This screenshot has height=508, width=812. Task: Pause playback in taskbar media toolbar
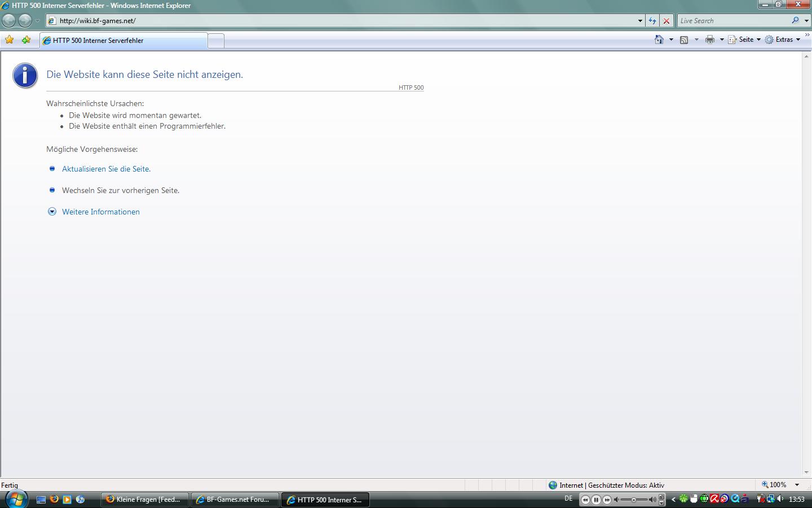point(596,500)
